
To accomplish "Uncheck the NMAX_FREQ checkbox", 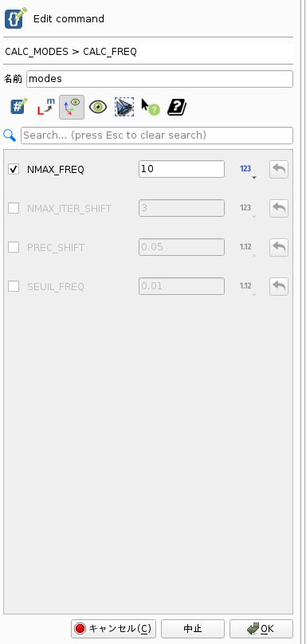I will (14, 169).
